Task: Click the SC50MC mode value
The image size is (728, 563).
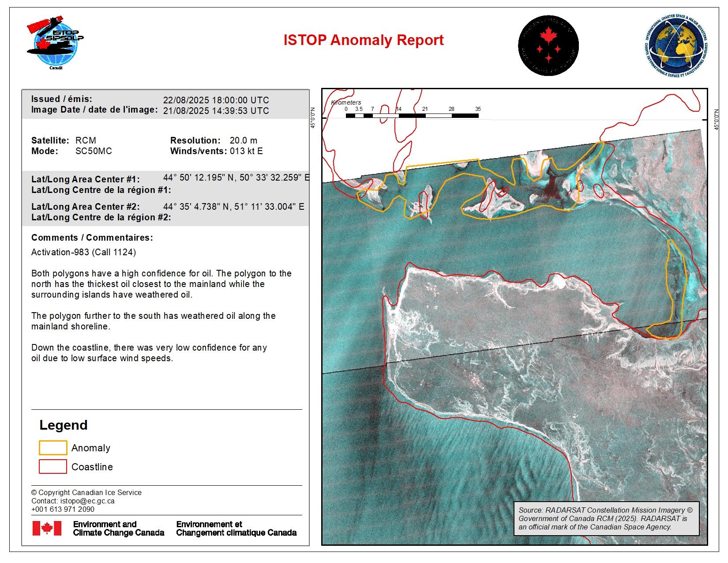Action: (94, 151)
